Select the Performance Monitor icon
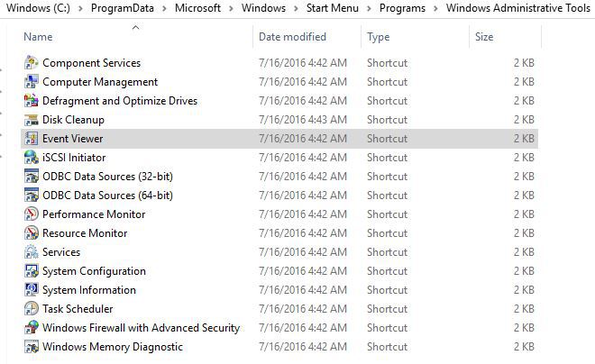The height and width of the screenshot is (364, 595). tap(32, 214)
